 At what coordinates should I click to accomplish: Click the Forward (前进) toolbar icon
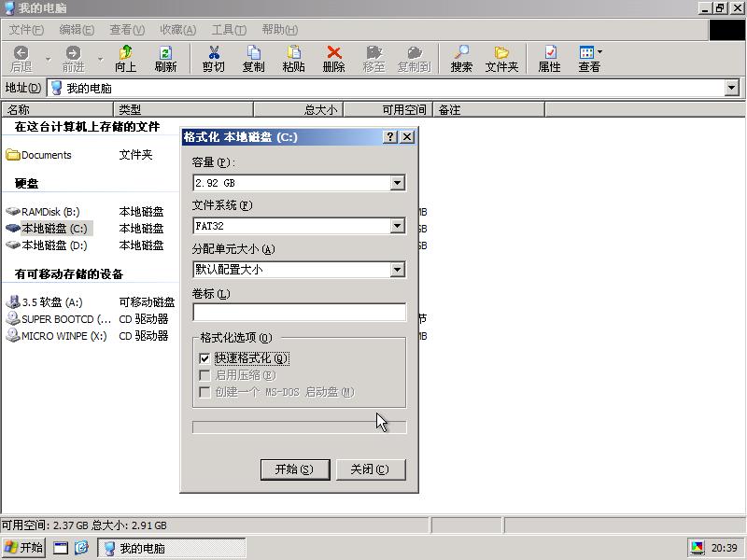pyautogui.click(x=74, y=52)
